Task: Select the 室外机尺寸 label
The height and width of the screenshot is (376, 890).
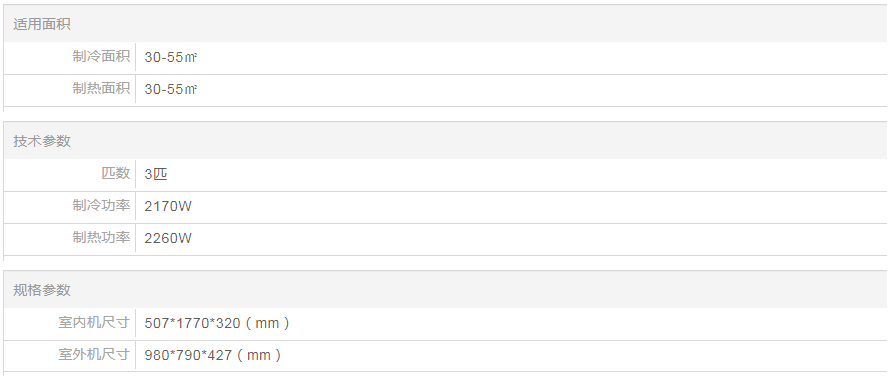Action: pos(94,354)
